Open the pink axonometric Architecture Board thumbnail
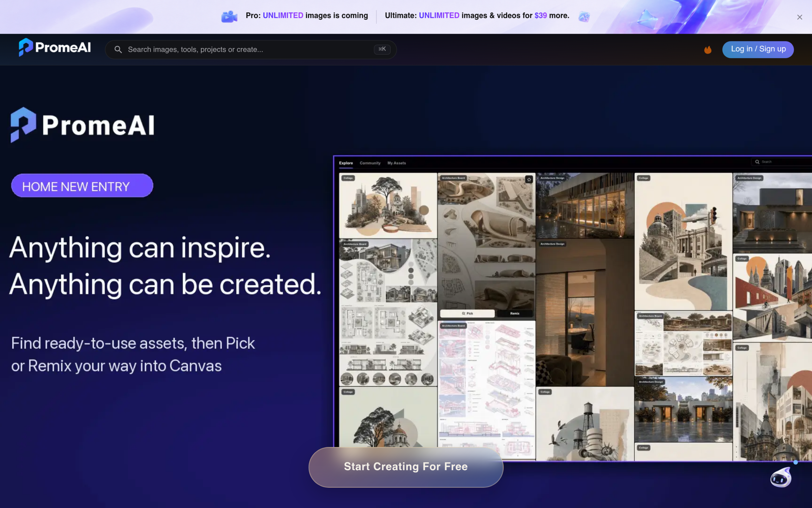812x508 pixels. (x=487, y=390)
